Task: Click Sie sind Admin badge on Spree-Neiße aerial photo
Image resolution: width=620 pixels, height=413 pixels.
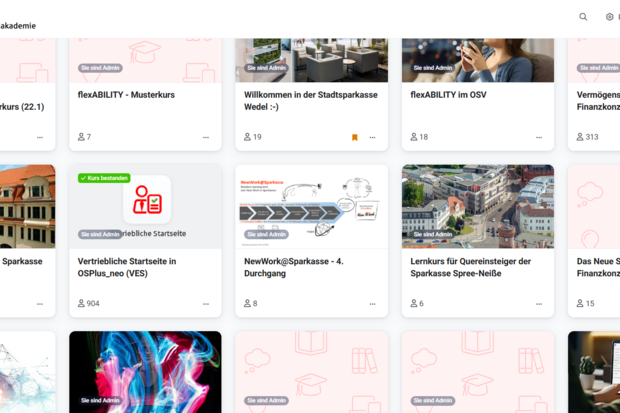Action: (x=433, y=235)
